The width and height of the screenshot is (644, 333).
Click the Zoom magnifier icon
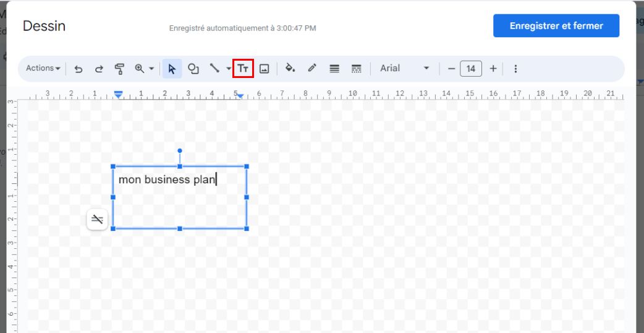[x=140, y=69]
